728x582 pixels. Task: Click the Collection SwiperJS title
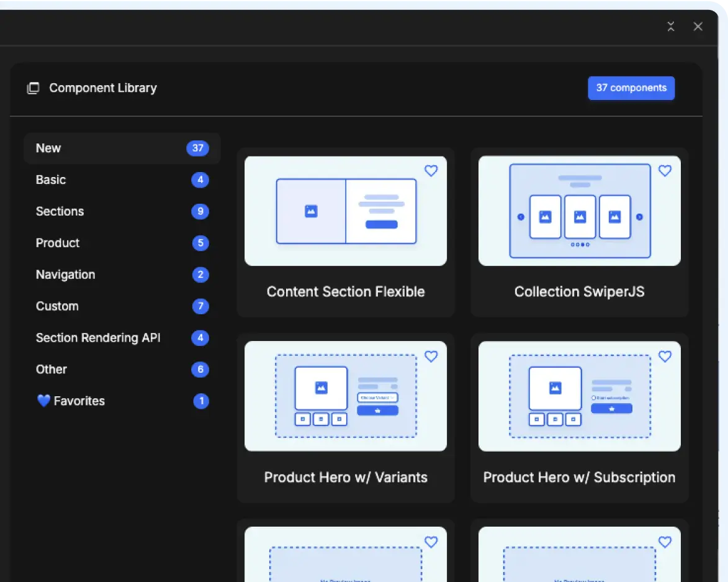coord(580,292)
